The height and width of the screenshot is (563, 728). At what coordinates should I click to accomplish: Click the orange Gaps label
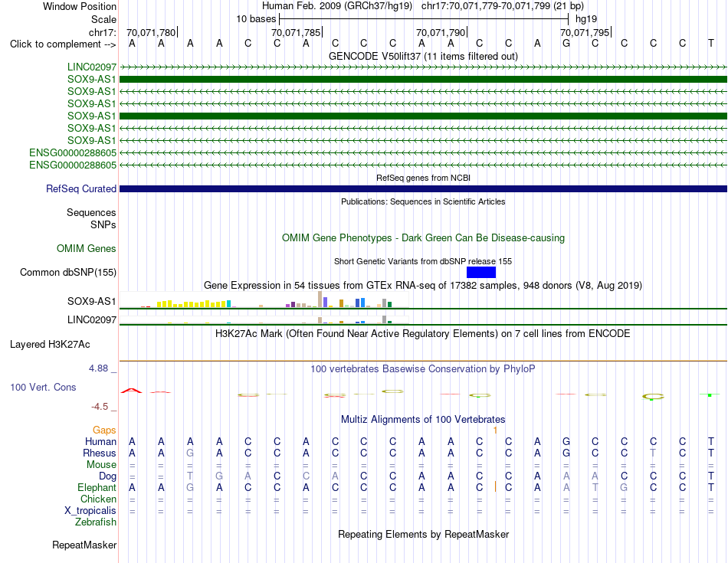tap(104, 430)
